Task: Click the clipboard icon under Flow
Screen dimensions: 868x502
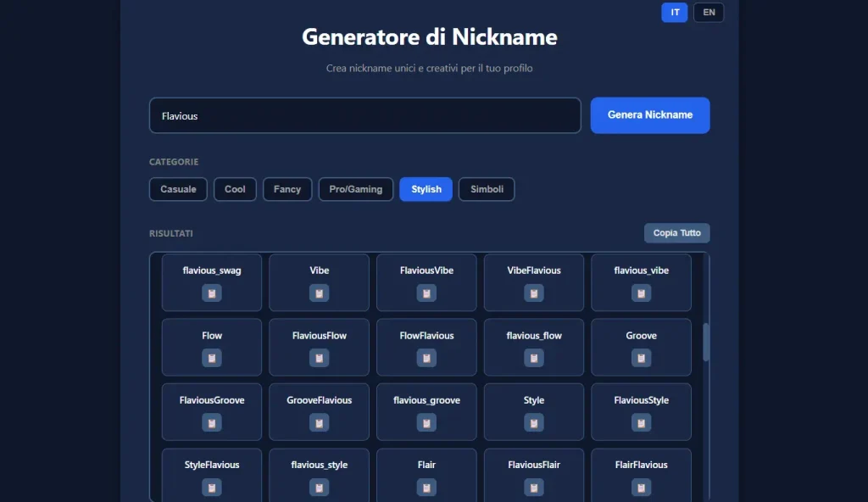Action: 211,358
